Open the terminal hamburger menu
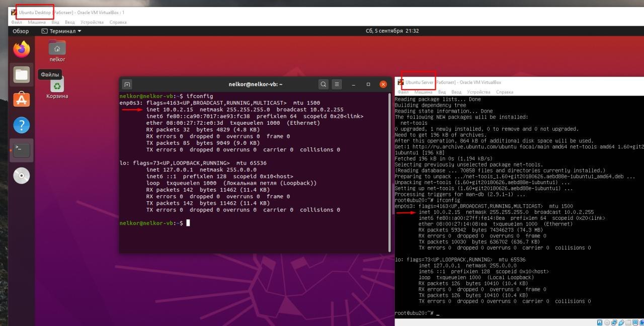The width and height of the screenshot is (644, 326). coord(337,85)
